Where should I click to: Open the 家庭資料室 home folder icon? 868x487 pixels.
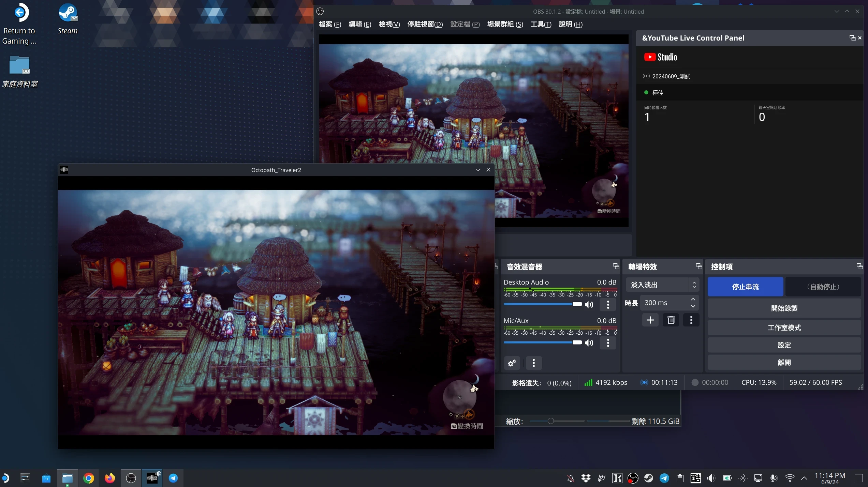tap(19, 72)
